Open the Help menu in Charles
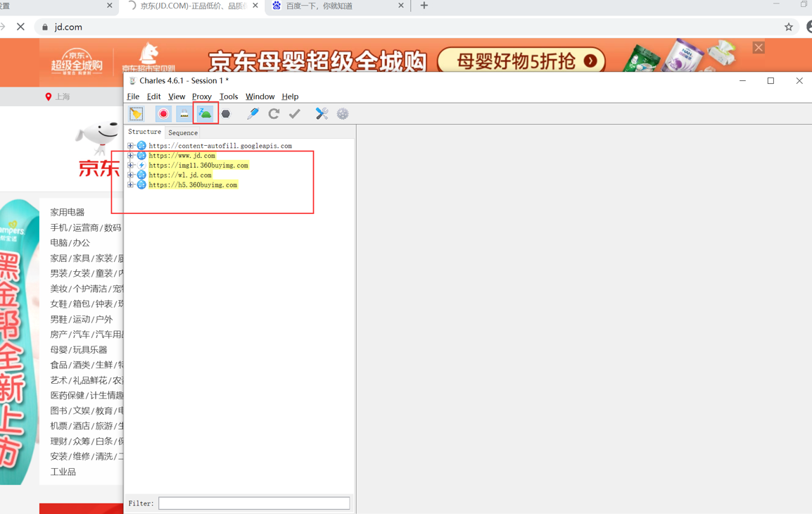The image size is (812, 514). [290, 96]
